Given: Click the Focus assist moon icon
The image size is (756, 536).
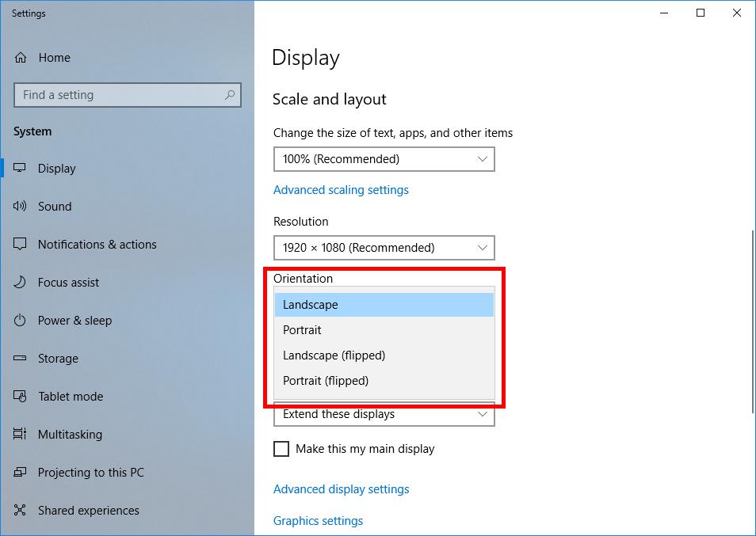Looking at the screenshot, I should coord(21,283).
